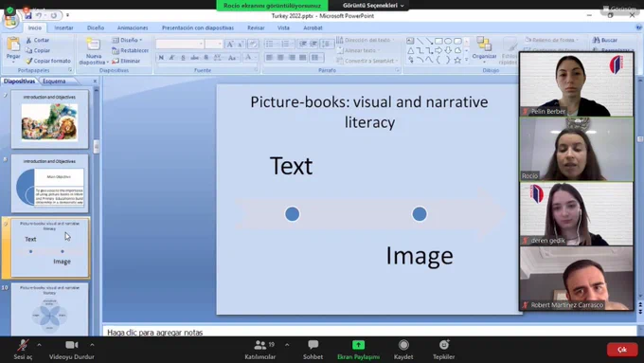644x363 pixels.
Task: Toggle bold formatting N button
Action: click(161, 58)
